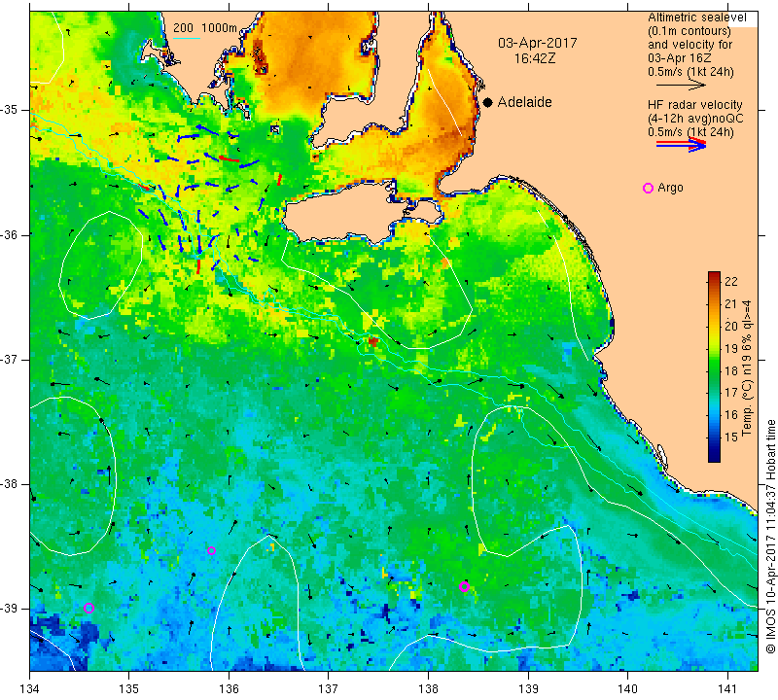Click the 03-Apr-2017 date text
Viewport: 778px width, 700px height.
[x=538, y=43]
